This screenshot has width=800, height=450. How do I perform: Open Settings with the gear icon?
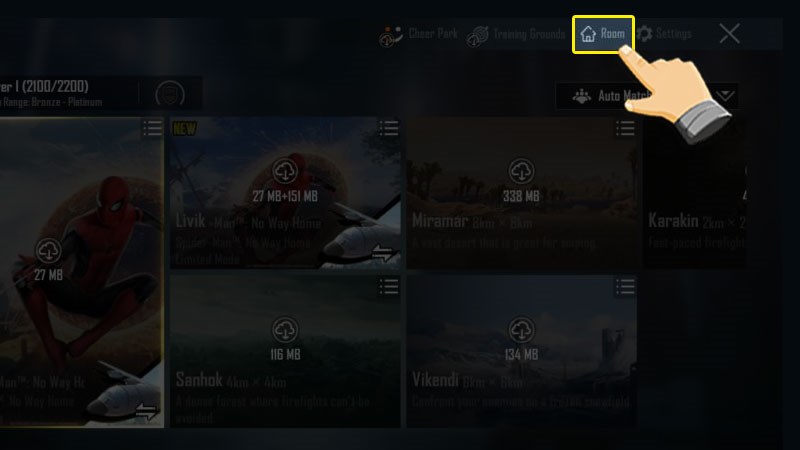coord(664,34)
